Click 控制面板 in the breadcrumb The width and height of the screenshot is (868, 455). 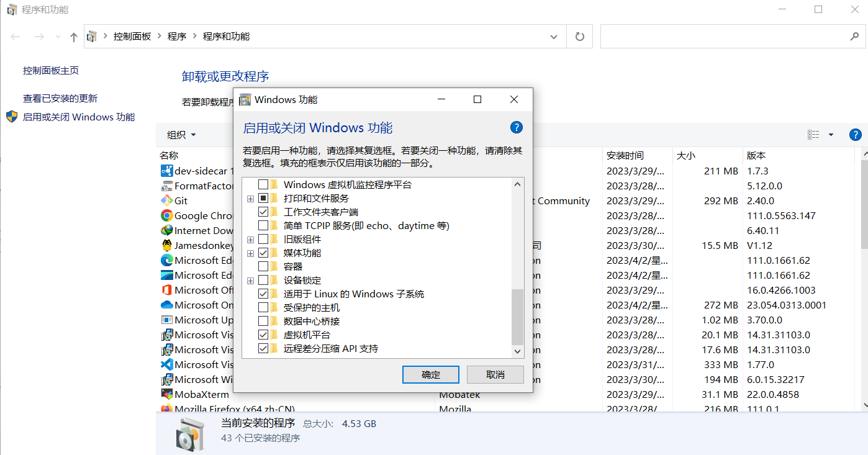(x=132, y=37)
